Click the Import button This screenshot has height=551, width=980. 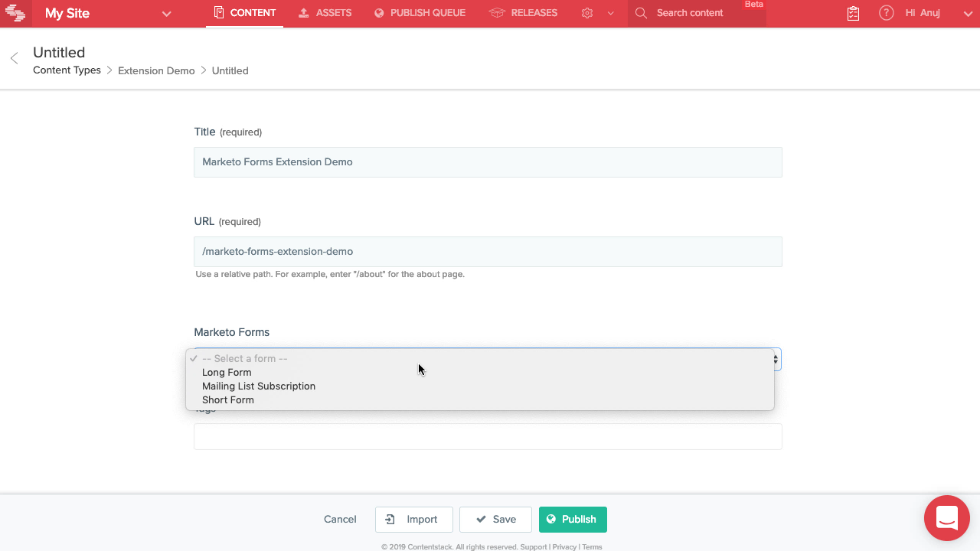point(414,520)
